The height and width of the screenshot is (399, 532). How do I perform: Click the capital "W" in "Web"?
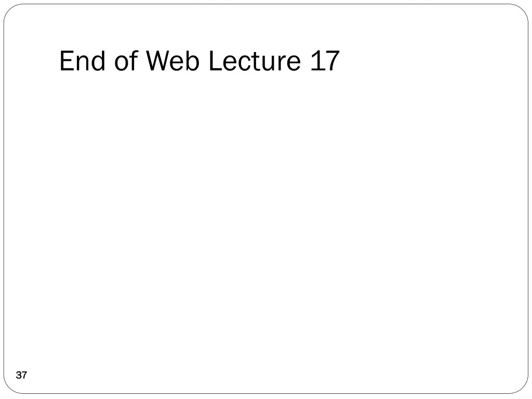(158, 61)
